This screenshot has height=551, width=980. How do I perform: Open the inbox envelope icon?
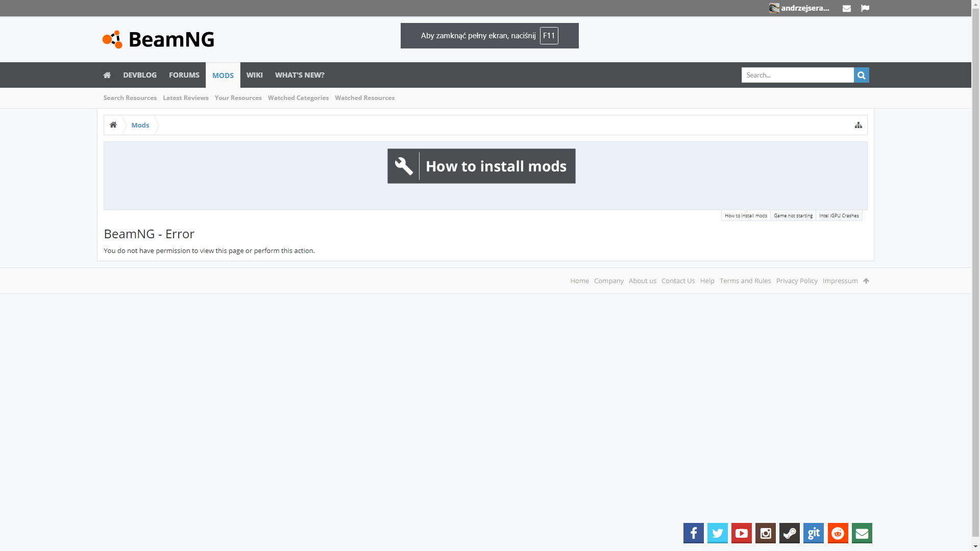point(846,8)
